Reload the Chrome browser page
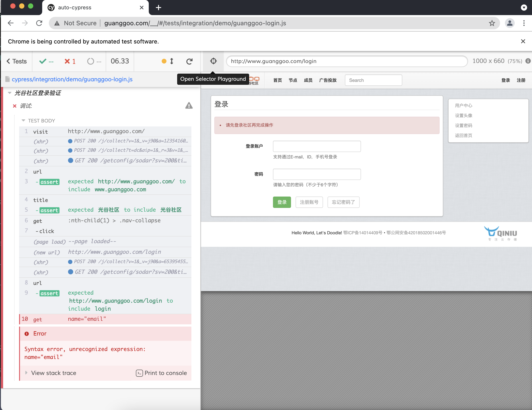The height and width of the screenshot is (410, 532). tap(39, 23)
